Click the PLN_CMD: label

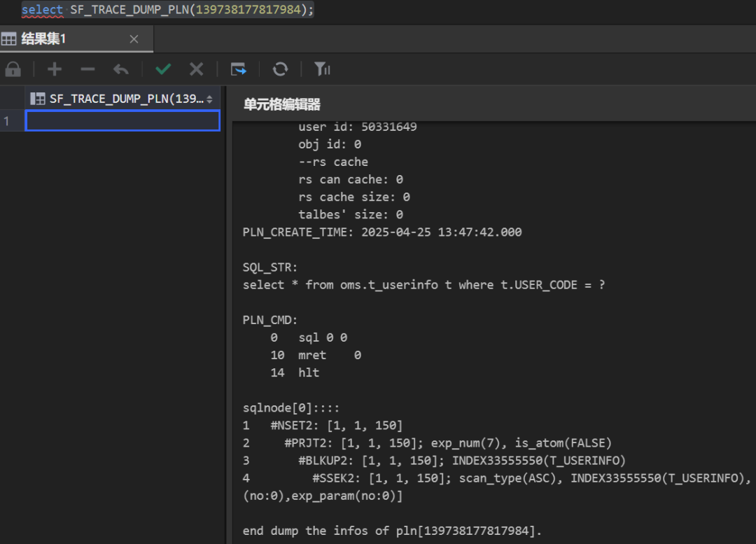(270, 320)
